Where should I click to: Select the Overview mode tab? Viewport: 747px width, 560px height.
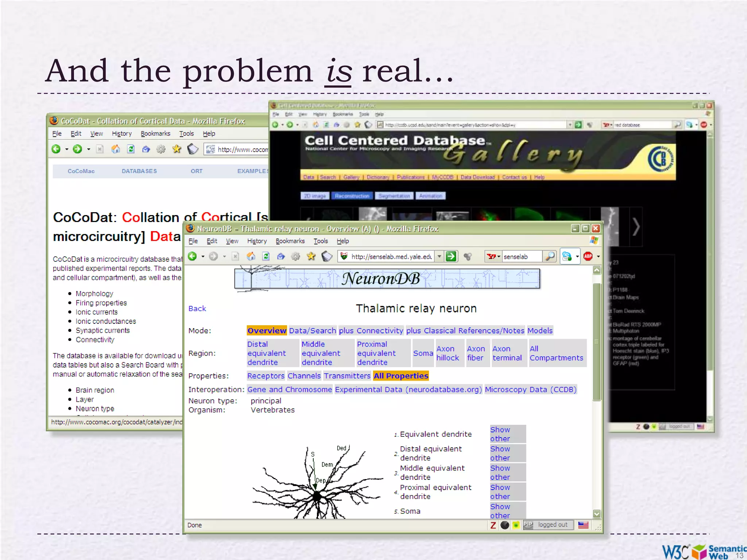click(267, 331)
